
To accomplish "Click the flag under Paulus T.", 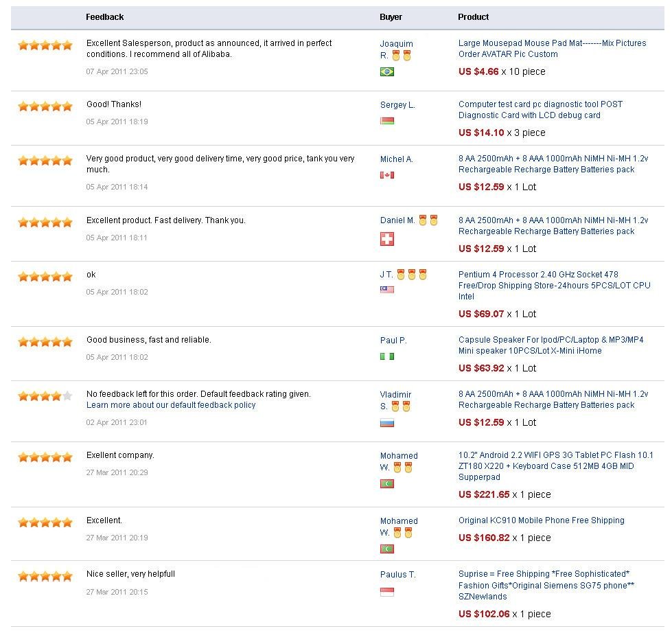I will click(x=387, y=592).
